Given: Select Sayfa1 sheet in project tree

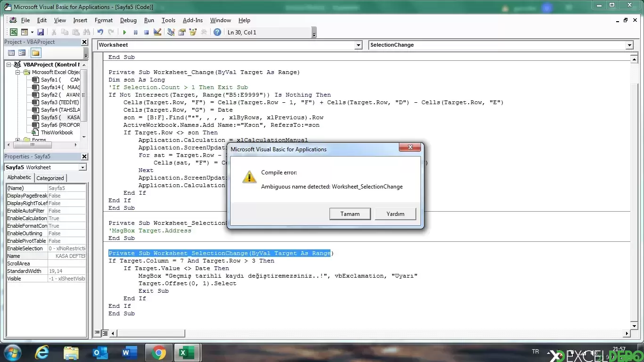Looking at the screenshot, I should click(60, 80).
